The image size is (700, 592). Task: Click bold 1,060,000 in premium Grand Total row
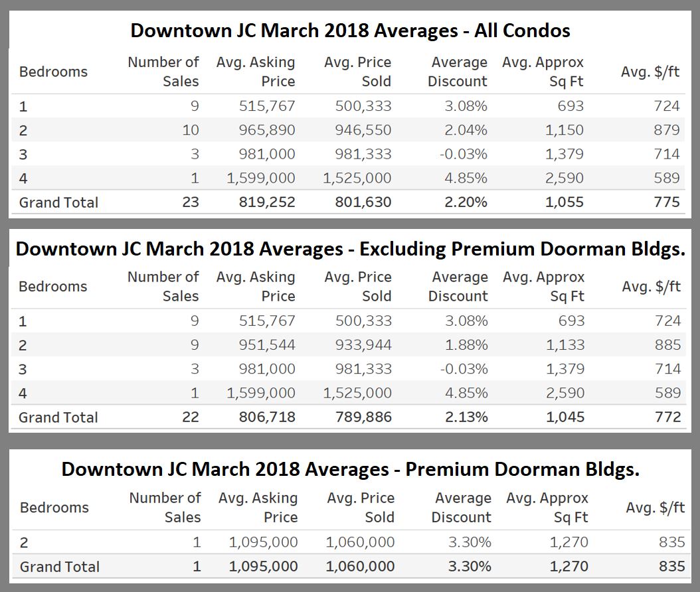pos(360,567)
